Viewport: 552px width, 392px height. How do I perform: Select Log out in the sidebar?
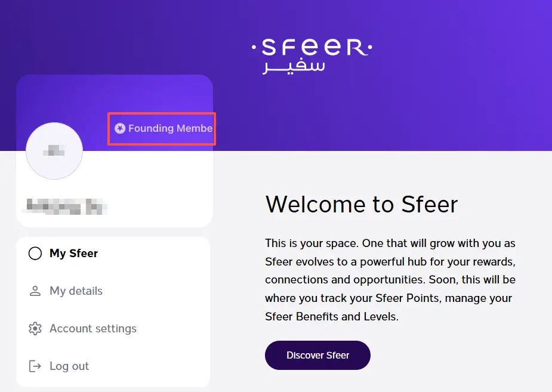coord(69,366)
